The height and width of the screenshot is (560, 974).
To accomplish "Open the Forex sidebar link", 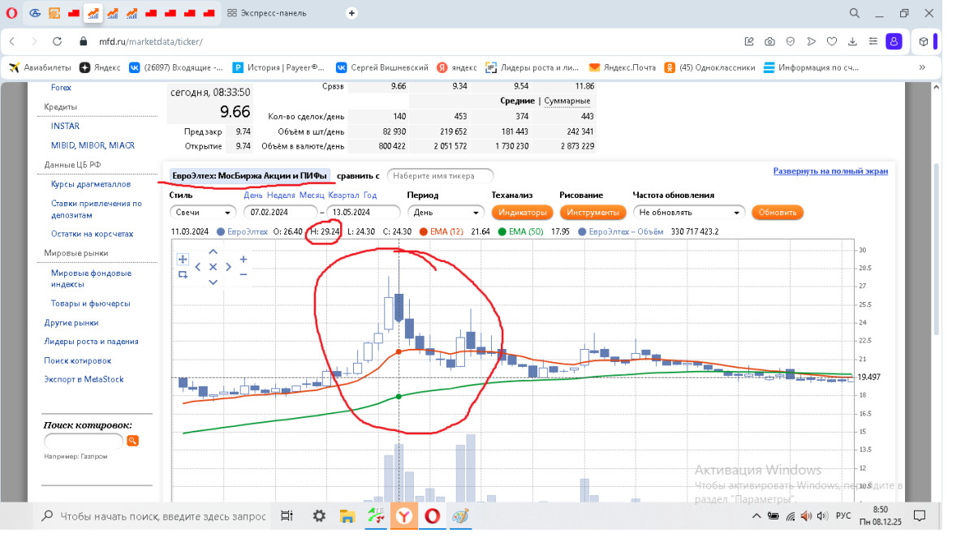I will coord(61,88).
